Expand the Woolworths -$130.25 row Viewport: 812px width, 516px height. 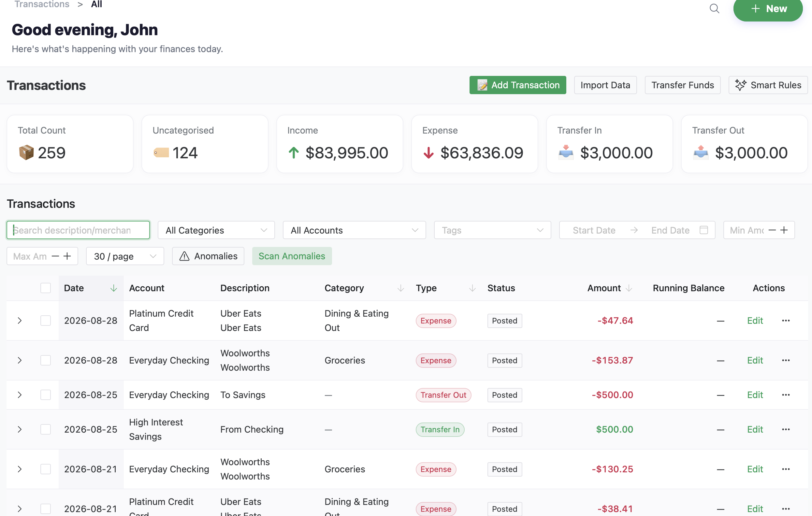[20, 469]
